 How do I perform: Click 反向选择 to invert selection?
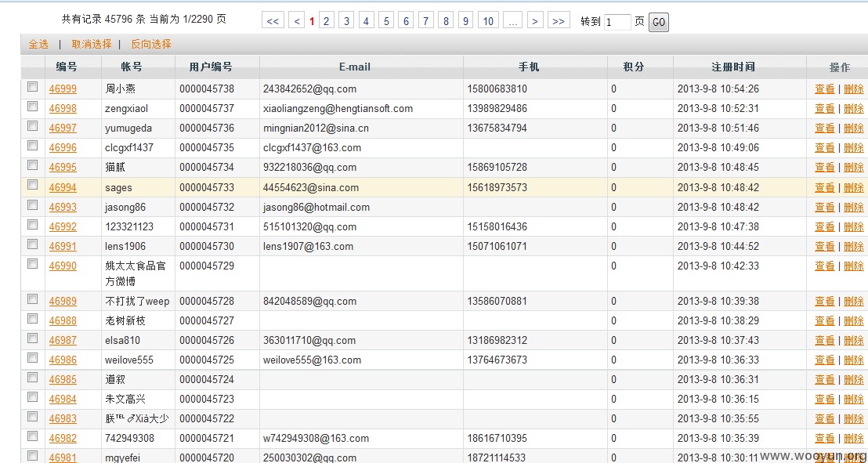151,45
